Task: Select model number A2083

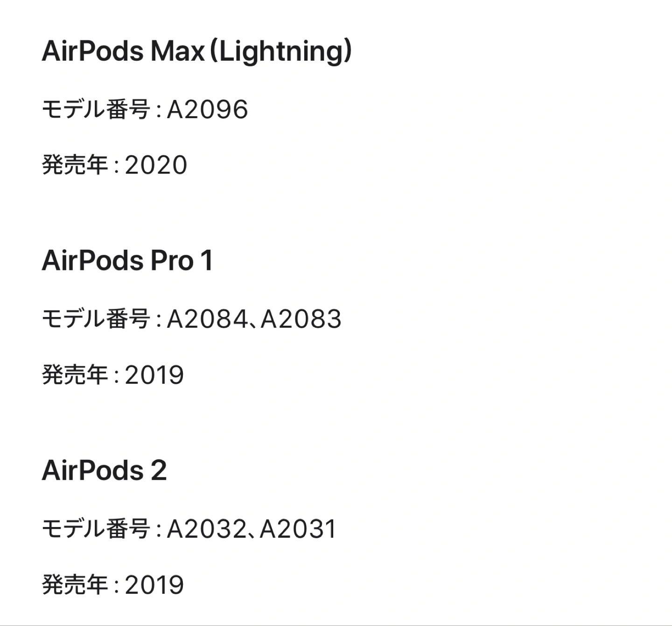Action: pos(301,319)
